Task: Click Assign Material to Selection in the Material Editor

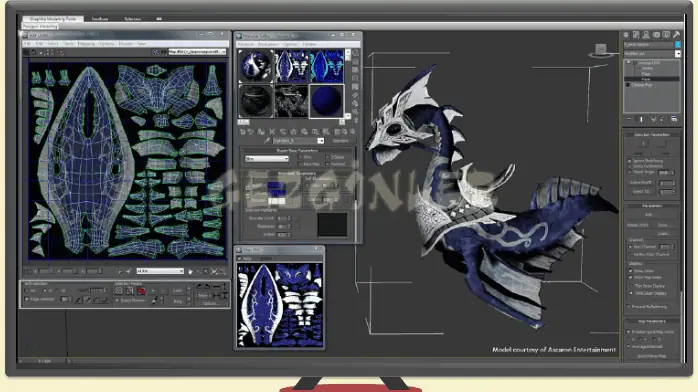Action: (x=261, y=132)
